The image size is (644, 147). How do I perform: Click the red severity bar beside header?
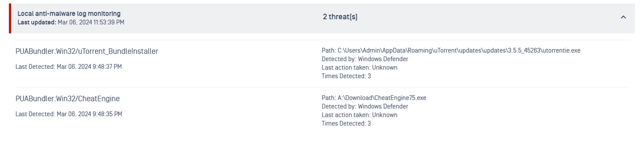tap(10, 18)
